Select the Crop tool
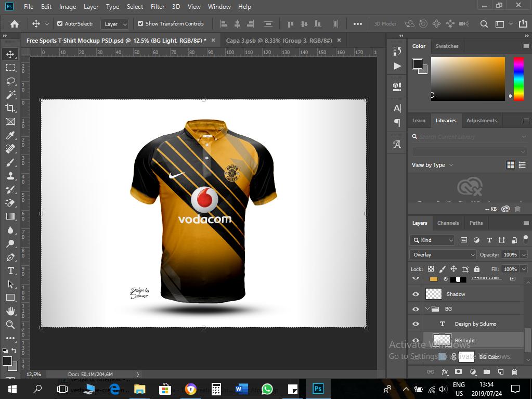This screenshot has width=532, height=399. (10, 108)
